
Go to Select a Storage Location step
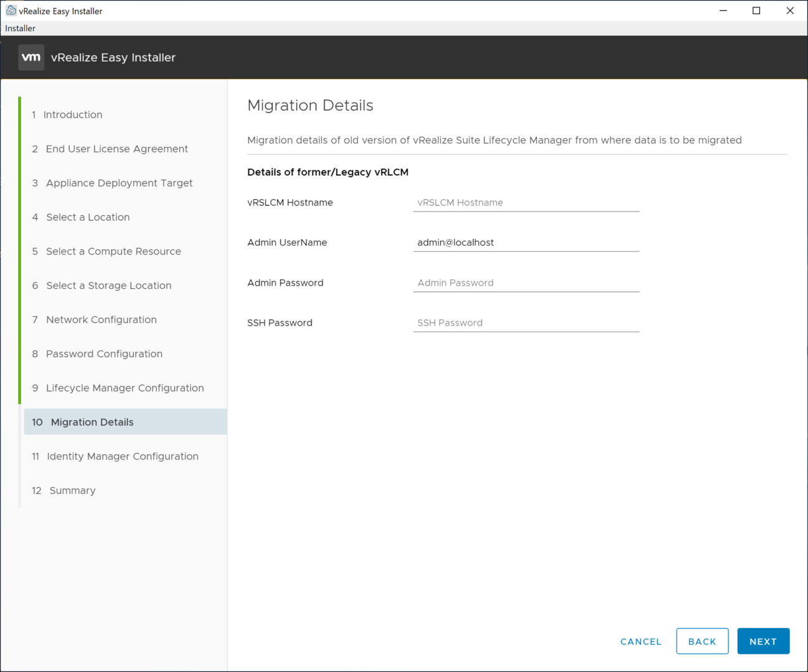tap(108, 286)
